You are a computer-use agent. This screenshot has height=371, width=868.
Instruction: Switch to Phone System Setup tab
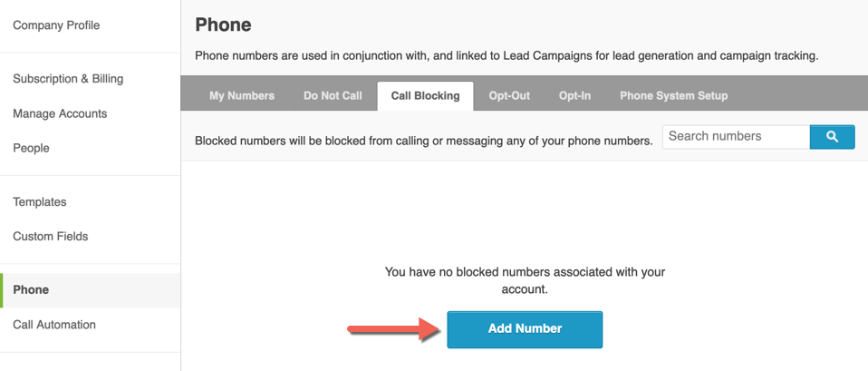click(x=673, y=95)
